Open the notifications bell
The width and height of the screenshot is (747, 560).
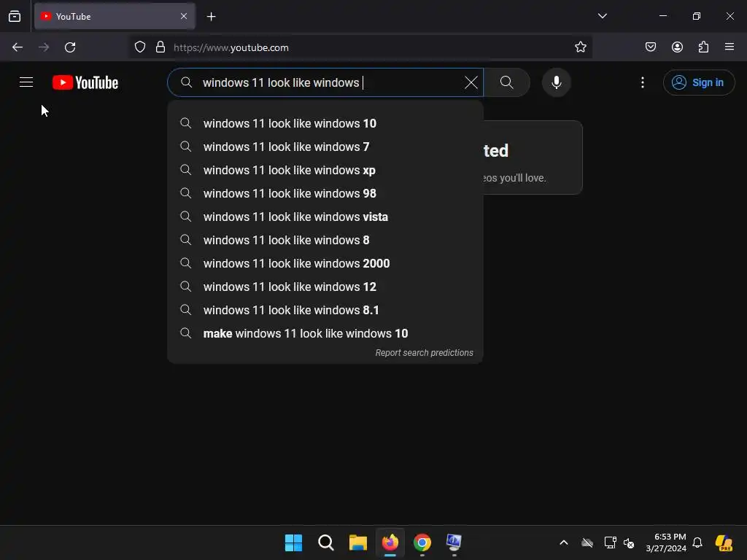click(697, 542)
